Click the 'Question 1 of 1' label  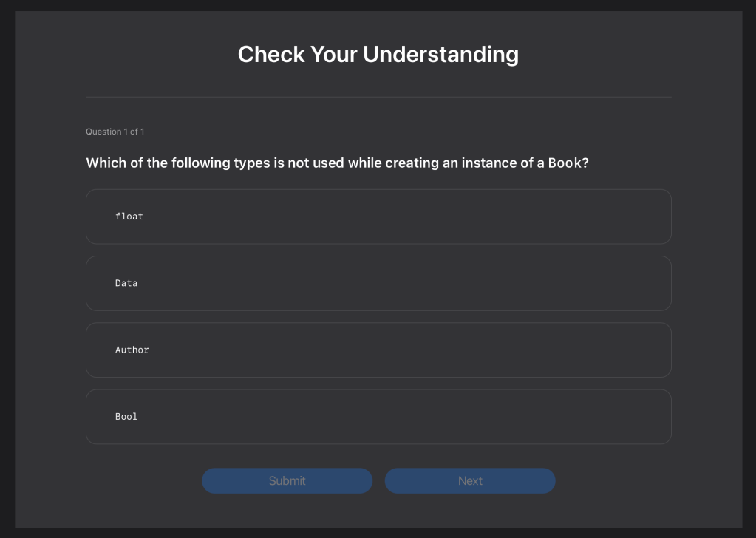pos(115,132)
